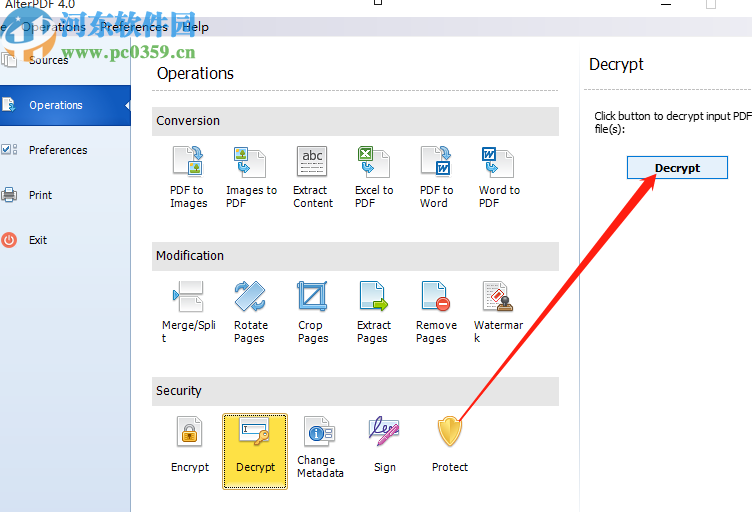Select the PDF to Word icon

pyautogui.click(x=436, y=177)
